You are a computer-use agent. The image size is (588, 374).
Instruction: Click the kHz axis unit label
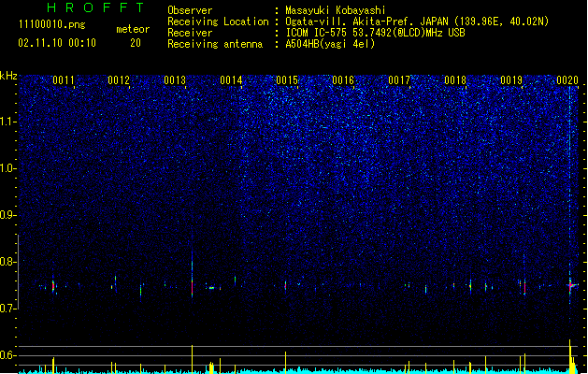pos(8,76)
